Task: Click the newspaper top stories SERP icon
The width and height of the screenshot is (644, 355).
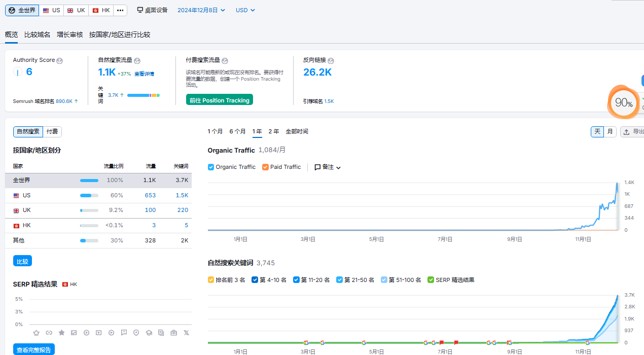Action: click(161, 333)
